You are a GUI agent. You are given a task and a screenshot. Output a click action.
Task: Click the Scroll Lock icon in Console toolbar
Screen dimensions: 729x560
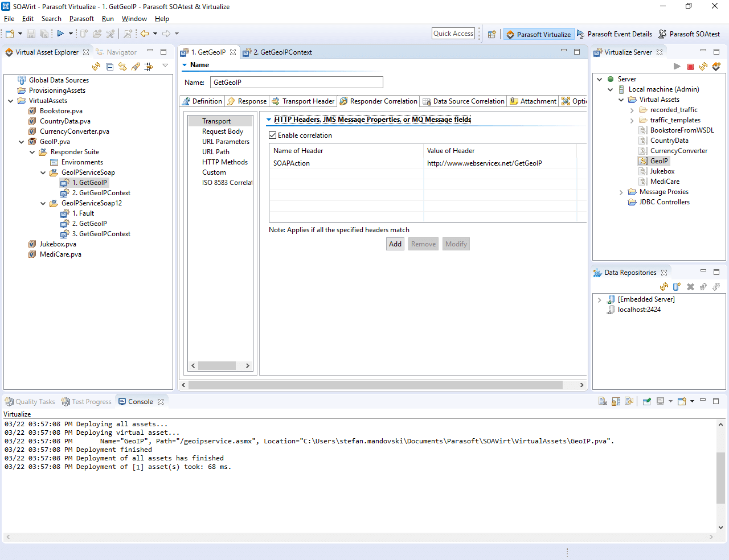616,401
